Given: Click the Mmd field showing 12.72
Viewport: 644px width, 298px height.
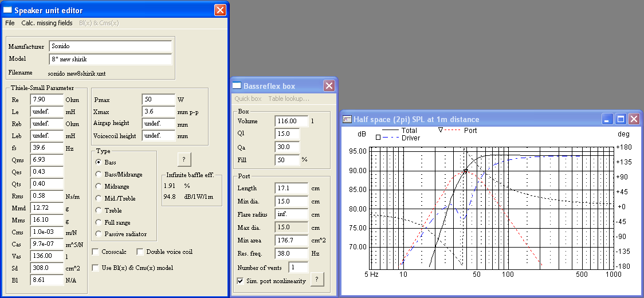Looking at the screenshot, I should tap(47, 208).
